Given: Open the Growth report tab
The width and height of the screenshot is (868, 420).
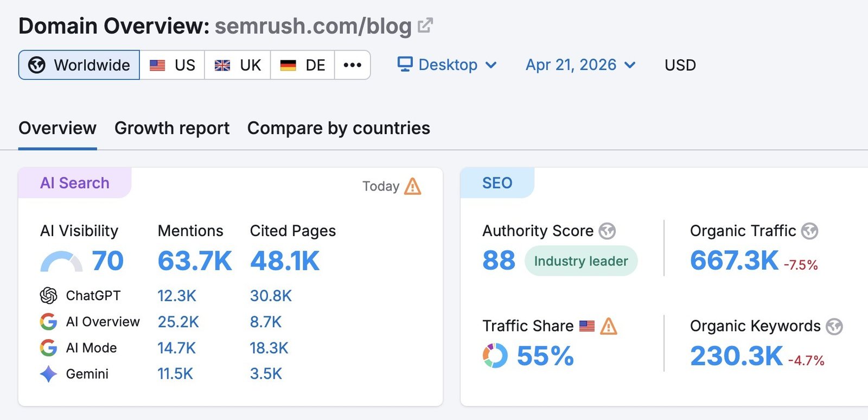Looking at the screenshot, I should point(172,128).
